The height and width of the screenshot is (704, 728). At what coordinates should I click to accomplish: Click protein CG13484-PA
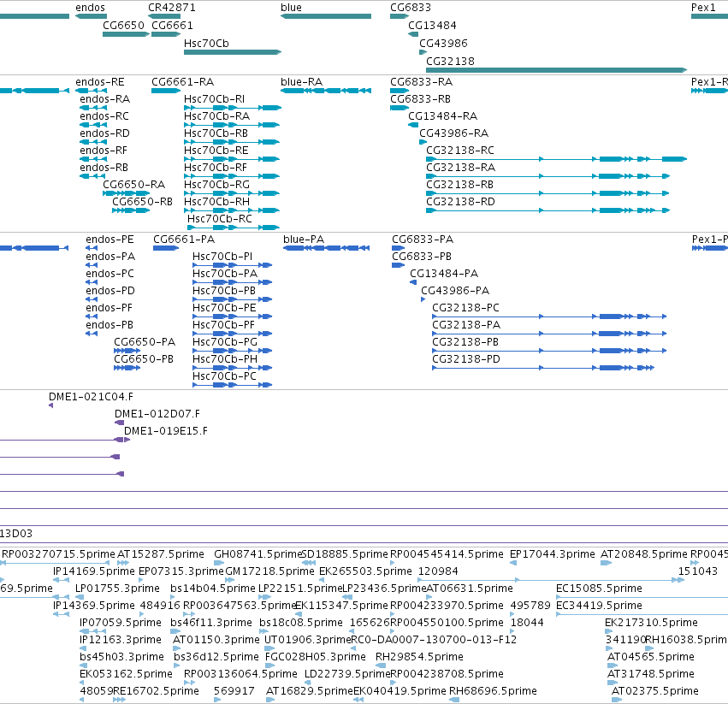(444, 274)
